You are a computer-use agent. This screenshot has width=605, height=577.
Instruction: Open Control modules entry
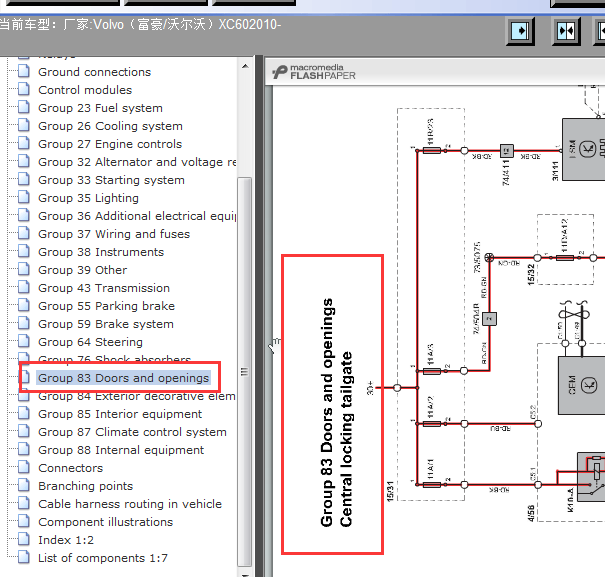[x=85, y=90]
